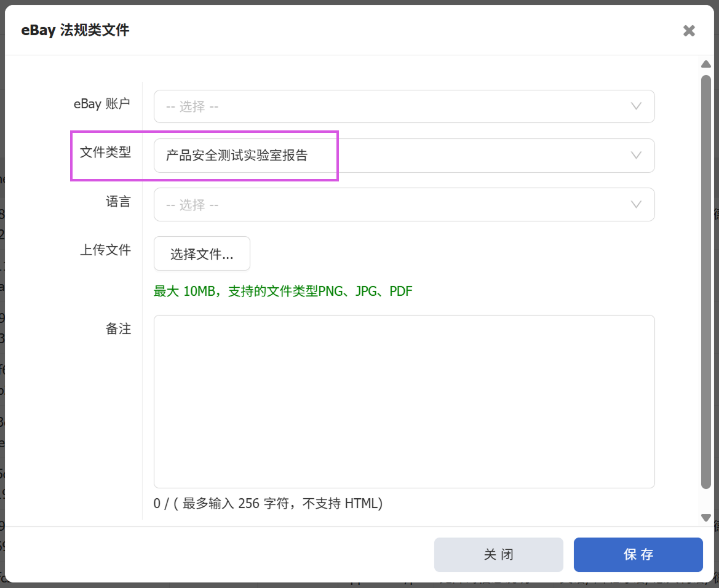Click the chevron arrow in eBay 账户 selector
The width and height of the screenshot is (719, 588).
pyautogui.click(x=637, y=106)
